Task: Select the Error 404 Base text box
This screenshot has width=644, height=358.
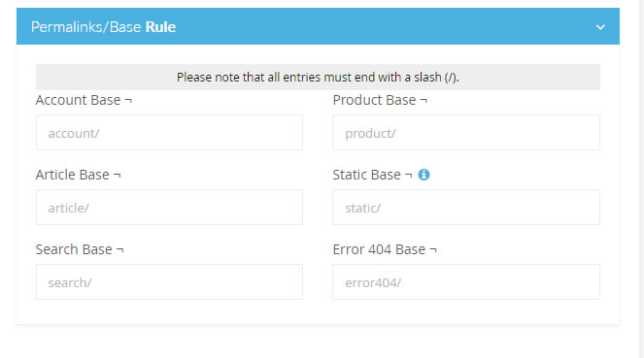Action: [466, 281]
